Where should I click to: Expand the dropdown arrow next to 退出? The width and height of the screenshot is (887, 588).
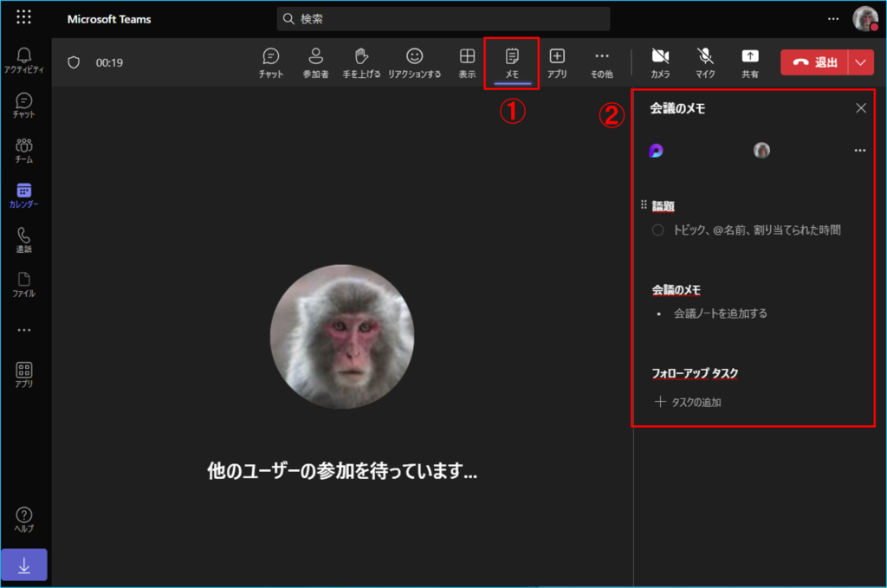[x=860, y=62]
